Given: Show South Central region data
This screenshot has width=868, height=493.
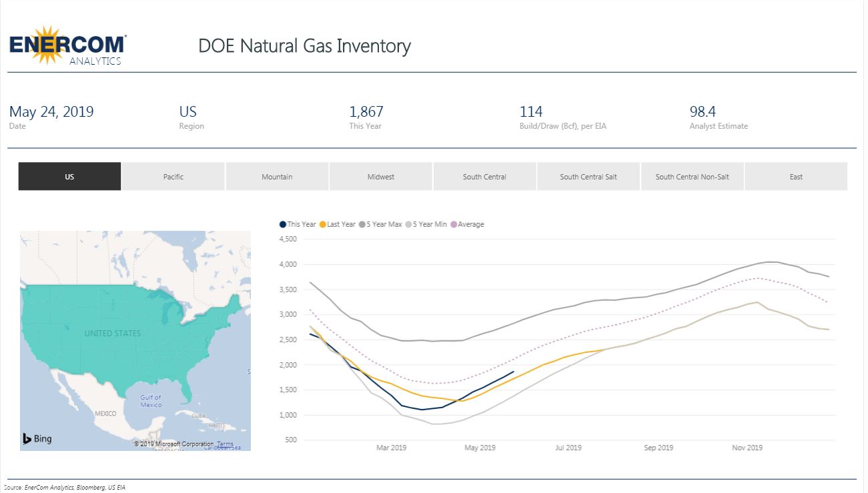Looking at the screenshot, I should 484,177.
